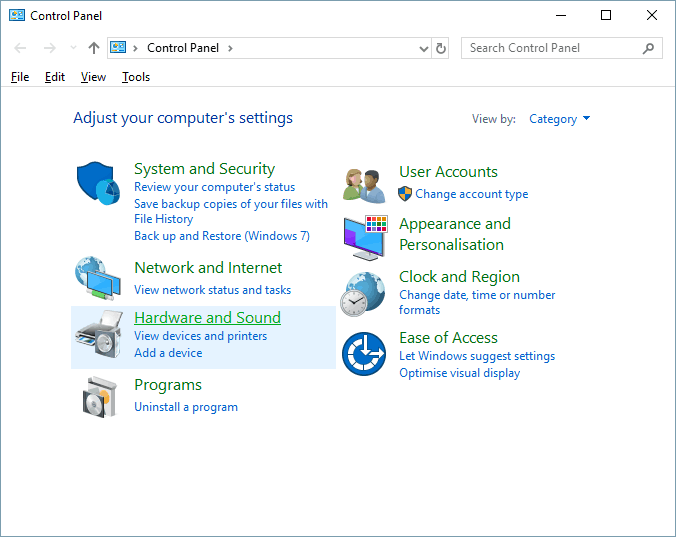Refresh the Control Panel address bar

441,48
